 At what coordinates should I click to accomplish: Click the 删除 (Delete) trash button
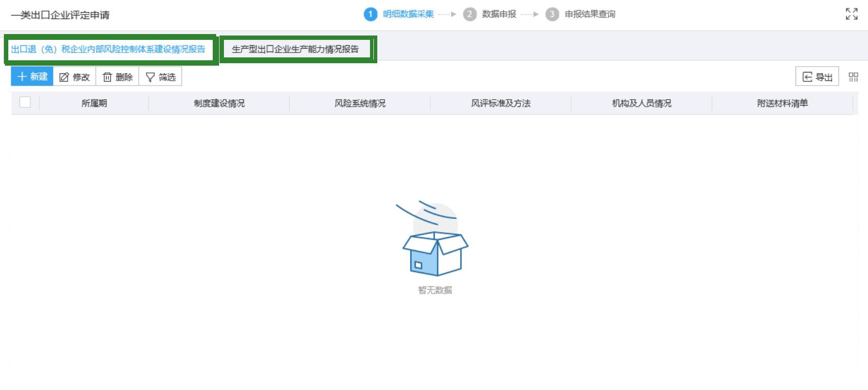[x=117, y=77]
